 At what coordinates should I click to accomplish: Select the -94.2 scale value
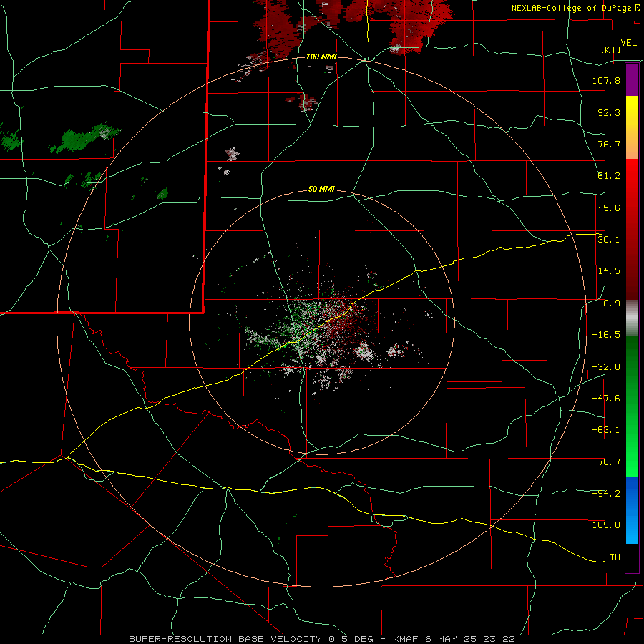click(x=606, y=494)
